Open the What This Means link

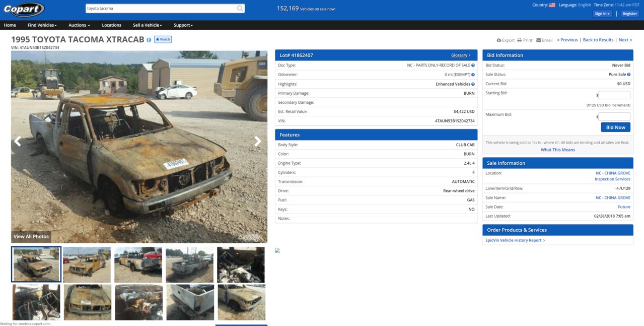558,150
